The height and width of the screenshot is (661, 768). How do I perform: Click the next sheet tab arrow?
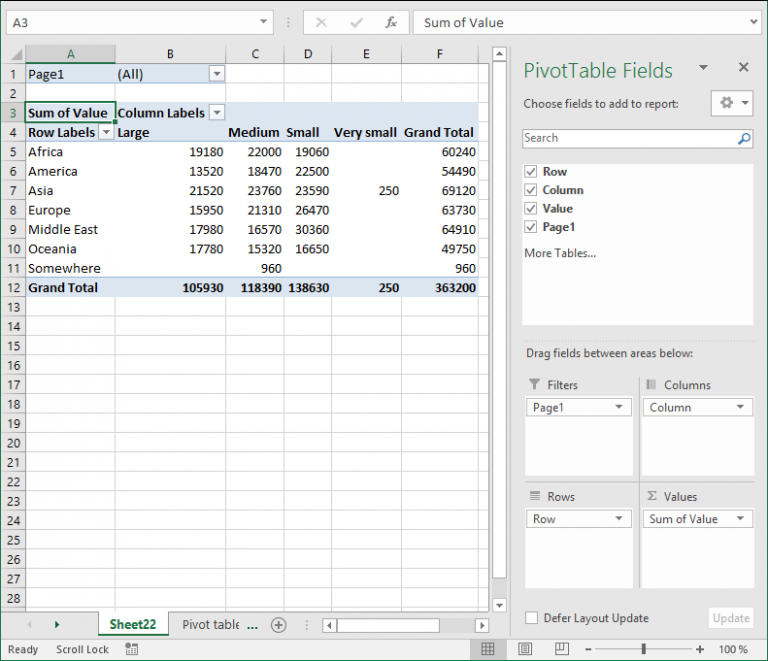[x=57, y=625]
